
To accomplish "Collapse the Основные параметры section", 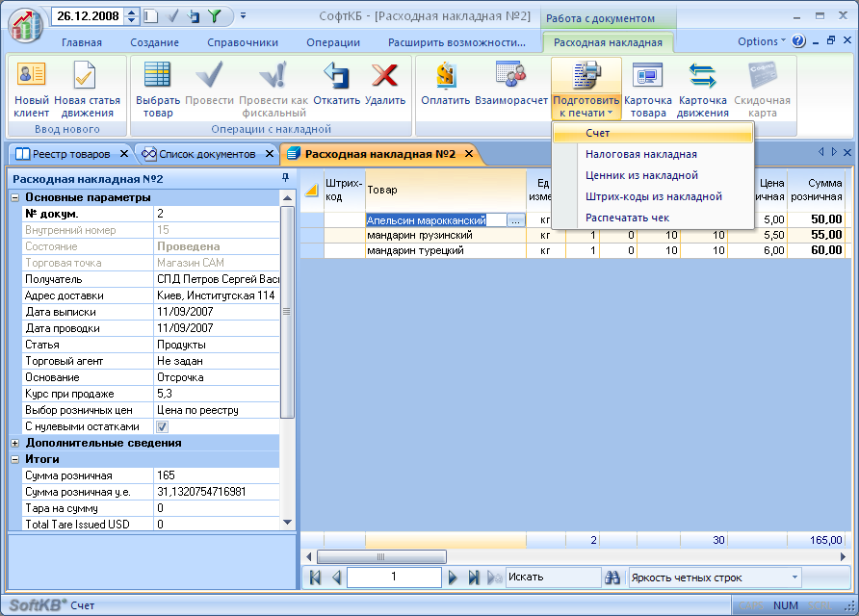I will [x=16, y=197].
